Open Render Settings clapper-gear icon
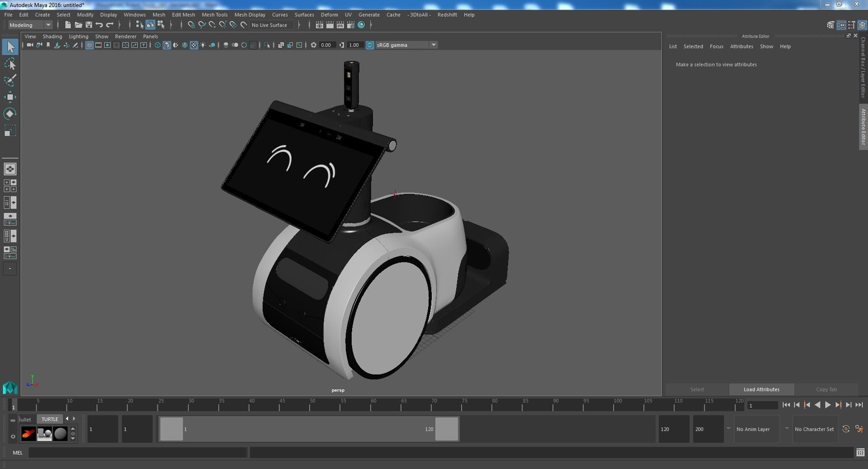Image resolution: width=868 pixels, height=469 pixels. (350, 25)
